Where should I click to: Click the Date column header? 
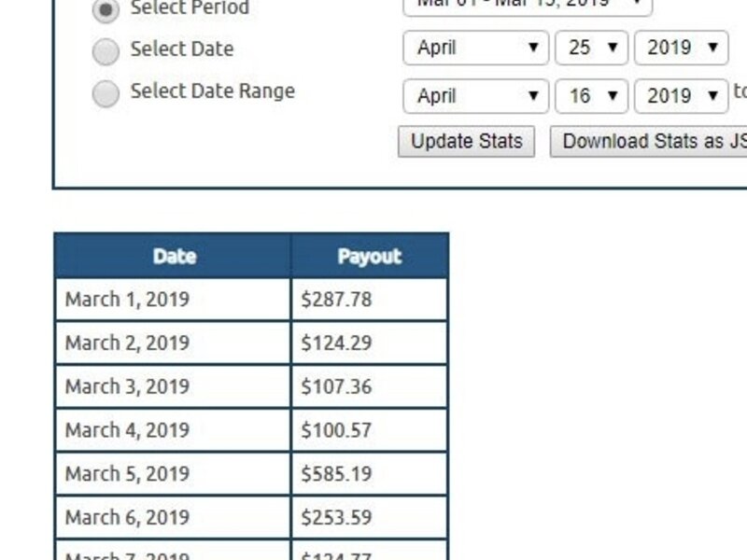174,257
